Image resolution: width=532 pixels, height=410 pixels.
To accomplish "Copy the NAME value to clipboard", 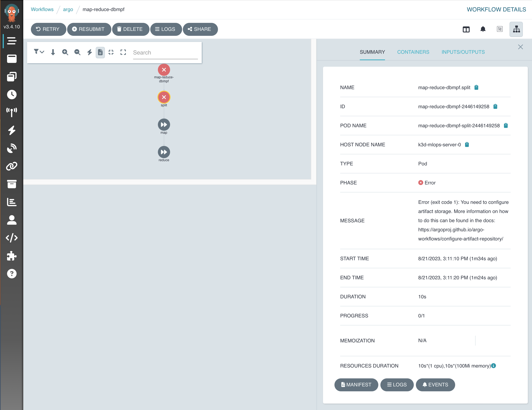I will (476, 87).
